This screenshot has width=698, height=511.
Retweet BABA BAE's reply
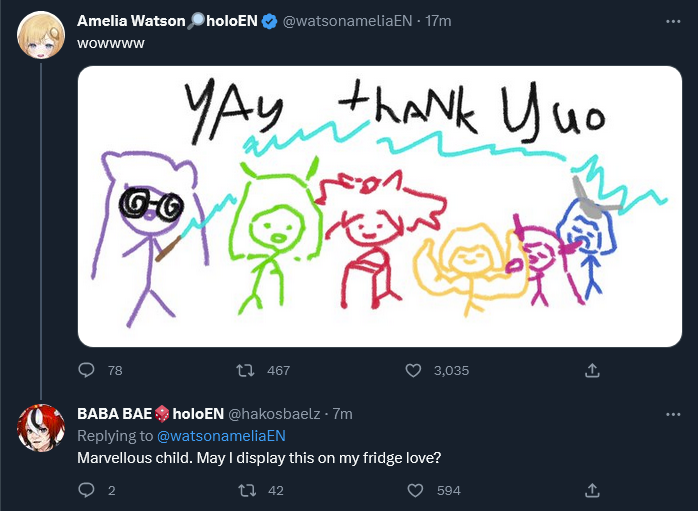[x=247, y=490]
